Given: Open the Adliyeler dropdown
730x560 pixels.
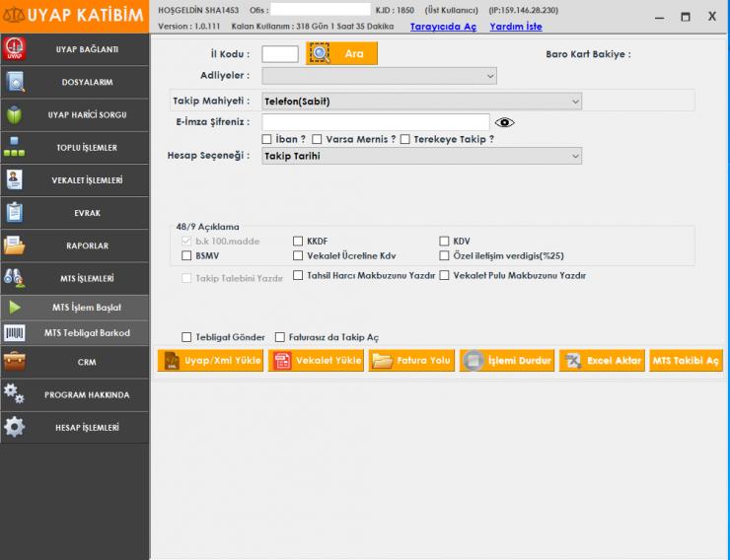Looking at the screenshot, I should coord(379,76).
